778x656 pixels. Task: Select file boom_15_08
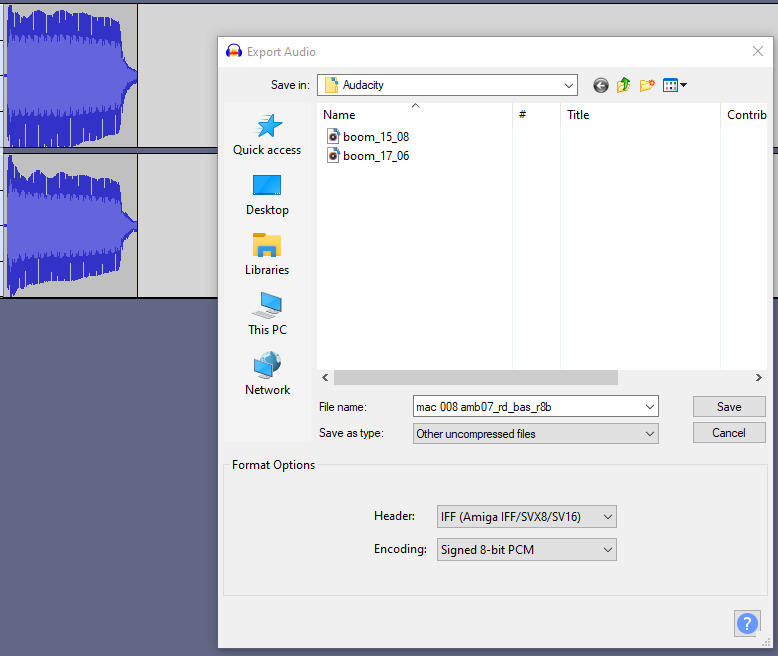375,136
